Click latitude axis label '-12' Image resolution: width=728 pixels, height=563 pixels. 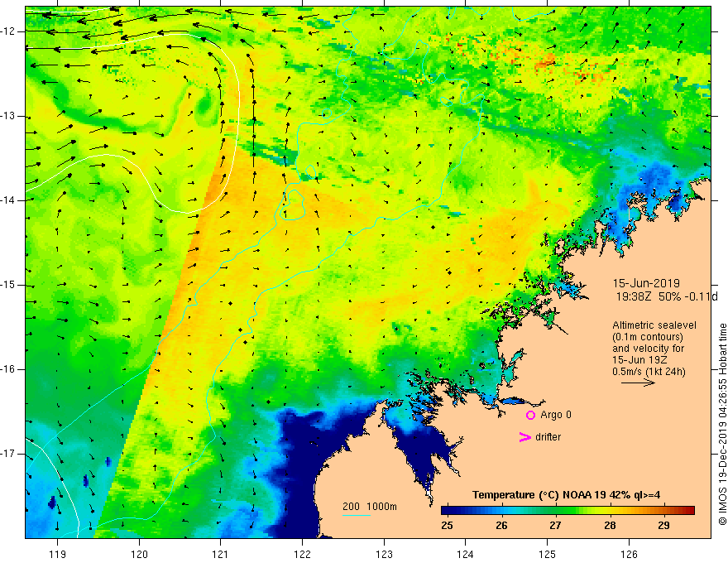9,31
